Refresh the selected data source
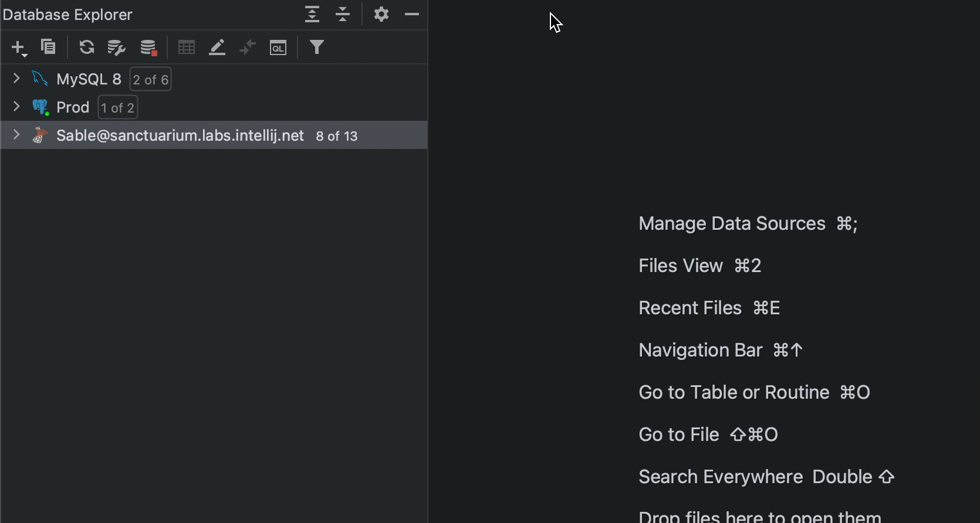Screen dimensions: 980x523 pyautogui.click(x=87, y=47)
